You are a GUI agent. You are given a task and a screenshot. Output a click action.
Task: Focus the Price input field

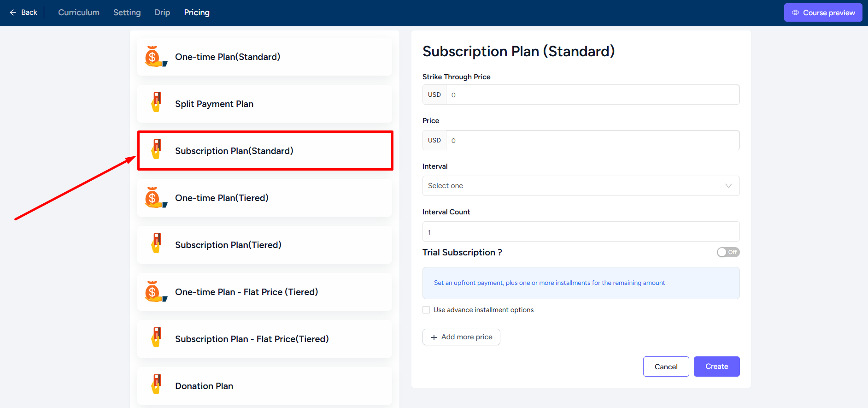[x=592, y=140]
